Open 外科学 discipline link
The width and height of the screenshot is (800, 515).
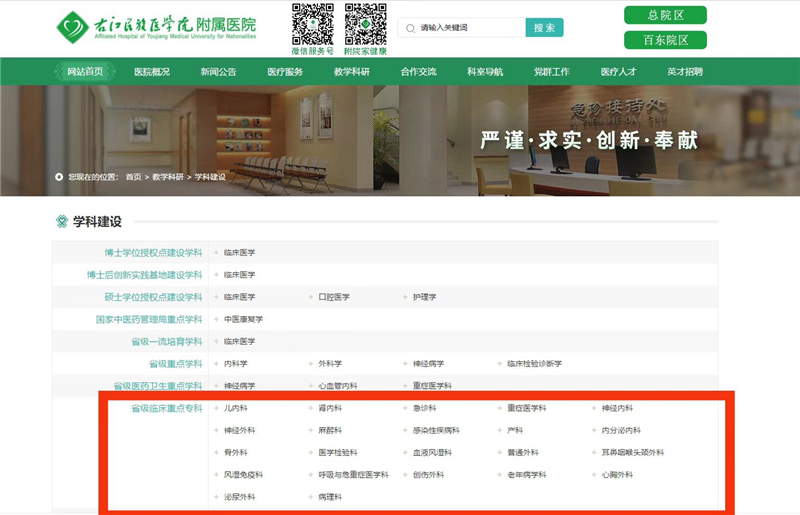330,363
